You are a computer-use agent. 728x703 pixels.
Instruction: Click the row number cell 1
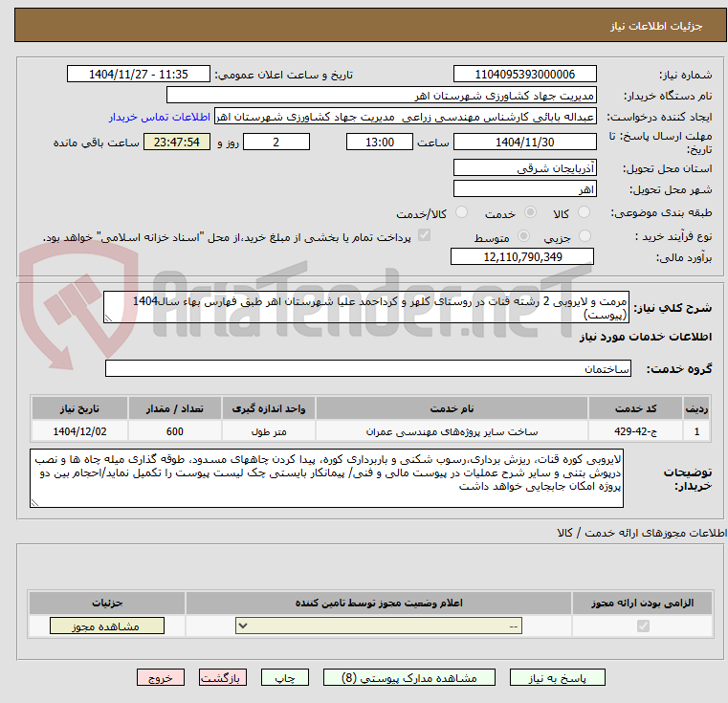tap(696, 431)
